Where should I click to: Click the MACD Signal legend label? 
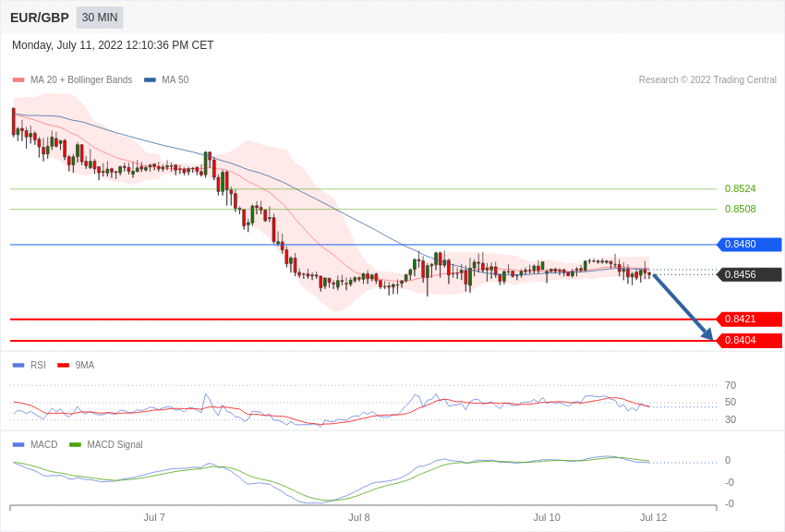(x=115, y=444)
